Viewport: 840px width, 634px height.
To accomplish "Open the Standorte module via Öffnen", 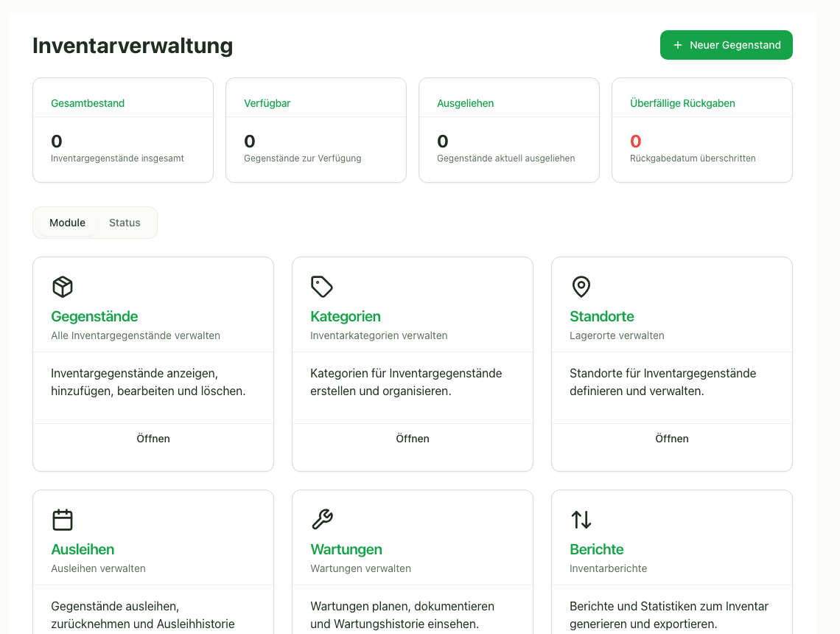I will point(672,439).
